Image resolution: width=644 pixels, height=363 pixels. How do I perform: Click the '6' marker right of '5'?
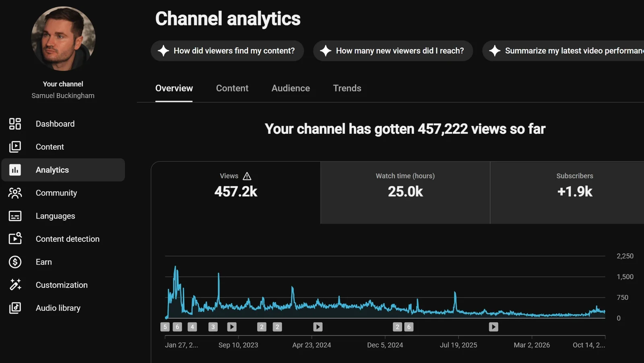click(x=177, y=327)
